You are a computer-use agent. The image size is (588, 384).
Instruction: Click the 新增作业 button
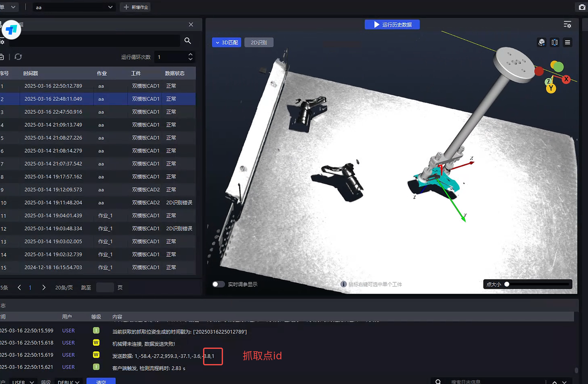coord(135,7)
